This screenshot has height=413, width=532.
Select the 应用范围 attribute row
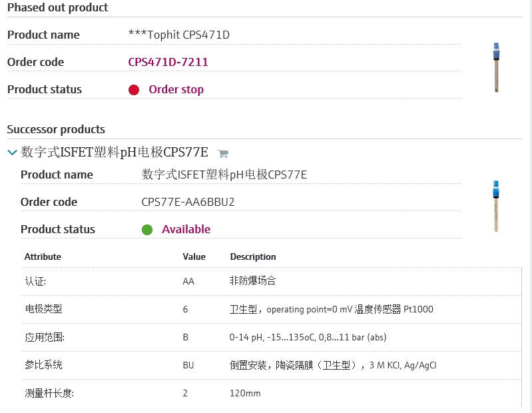[271, 337]
